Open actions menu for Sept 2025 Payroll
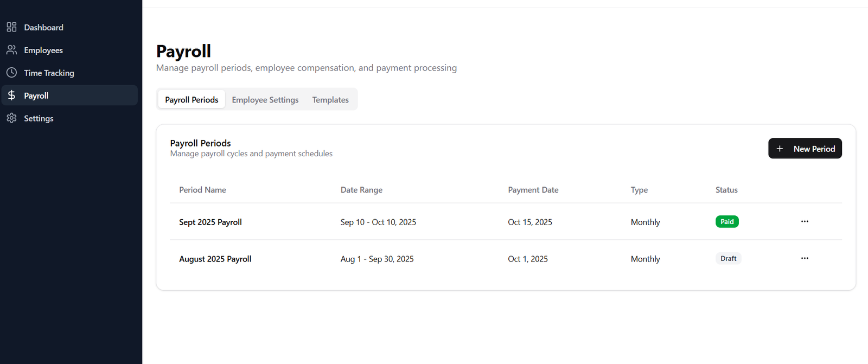This screenshot has height=364, width=868. pos(805,221)
